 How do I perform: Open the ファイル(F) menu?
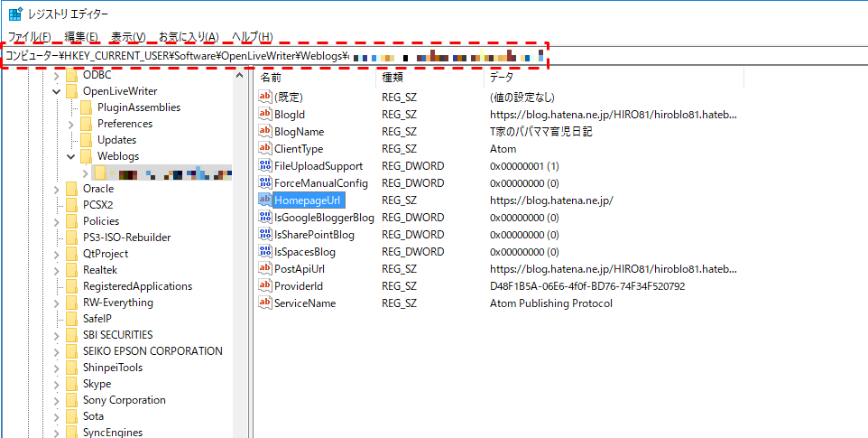pyautogui.click(x=30, y=37)
